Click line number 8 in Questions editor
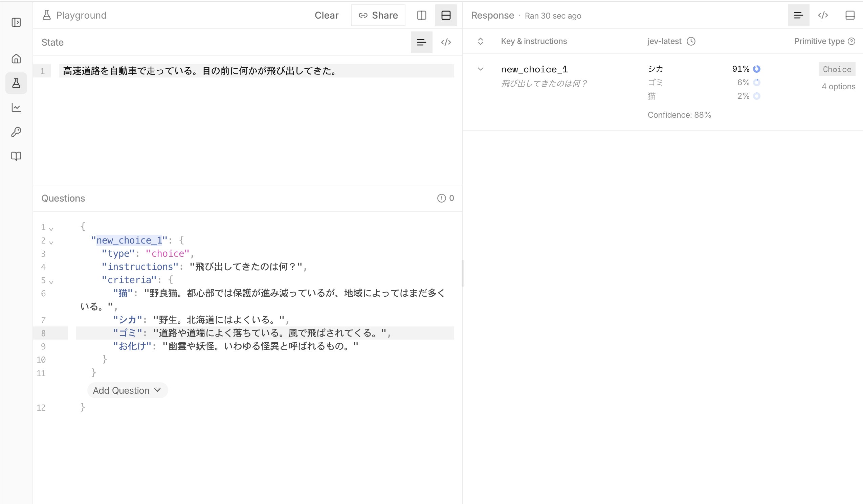Screen dimensions: 863x504 (x=43, y=333)
